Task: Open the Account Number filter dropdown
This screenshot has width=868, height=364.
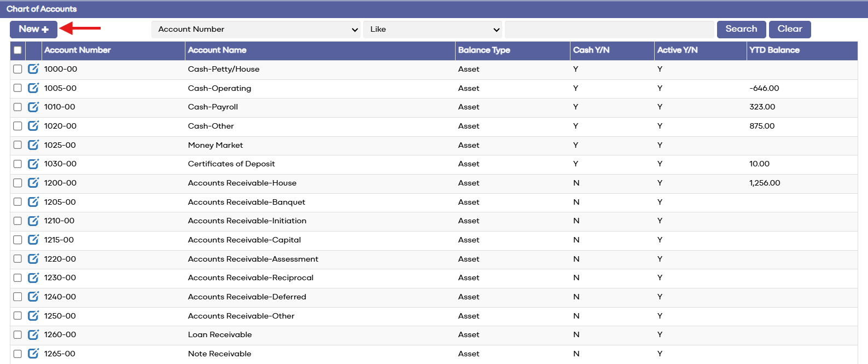Action: pyautogui.click(x=256, y=30)
